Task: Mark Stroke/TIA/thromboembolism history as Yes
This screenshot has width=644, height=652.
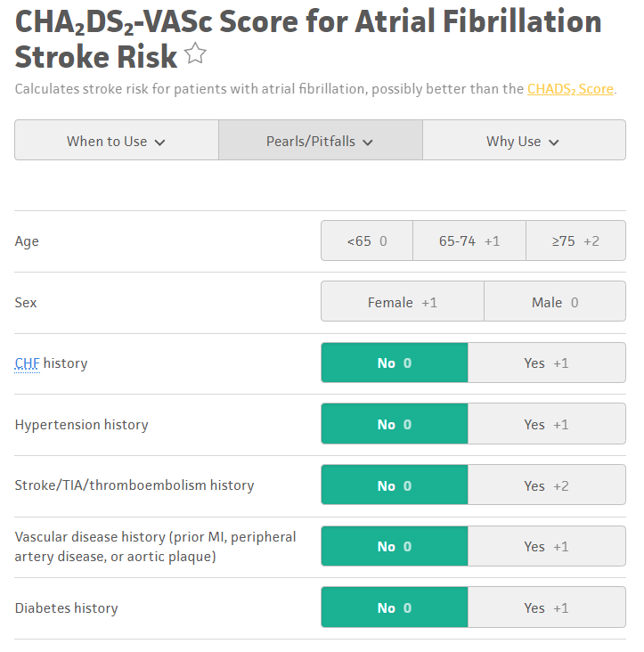Action: (x=546, y=486)
